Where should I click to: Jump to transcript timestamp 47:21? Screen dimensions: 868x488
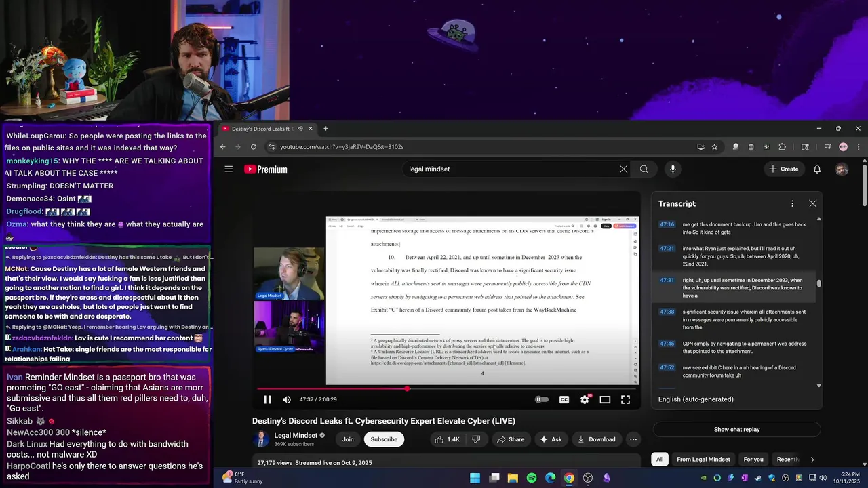[x=667, y=249]
